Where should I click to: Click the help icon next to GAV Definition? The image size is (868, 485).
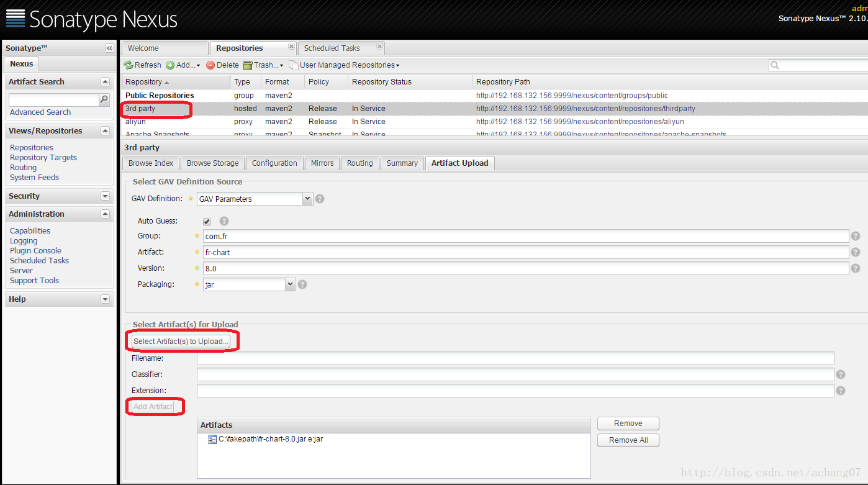pos(320,199)
